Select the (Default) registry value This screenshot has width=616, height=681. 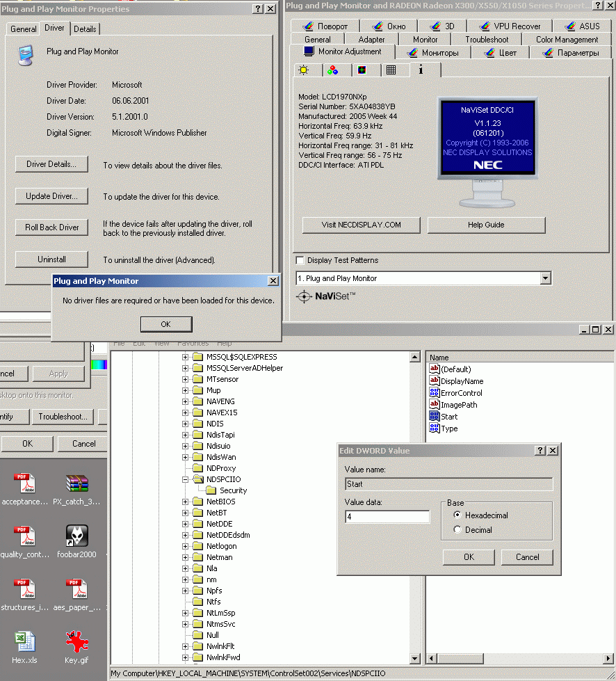point(450,369)
